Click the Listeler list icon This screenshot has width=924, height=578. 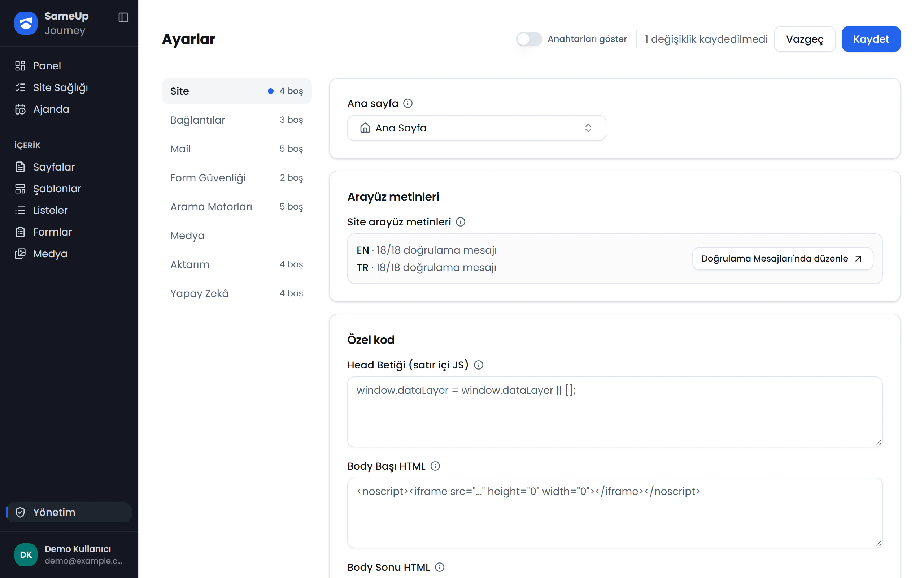click(20, 210)
